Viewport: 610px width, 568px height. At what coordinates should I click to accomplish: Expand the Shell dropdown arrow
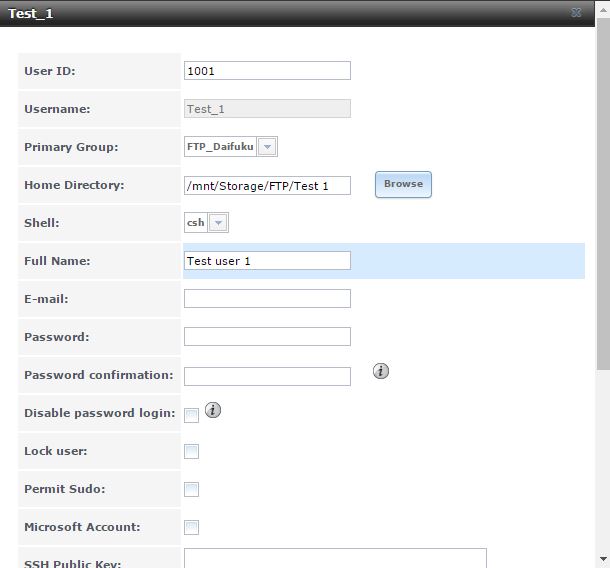click(218, 223)
